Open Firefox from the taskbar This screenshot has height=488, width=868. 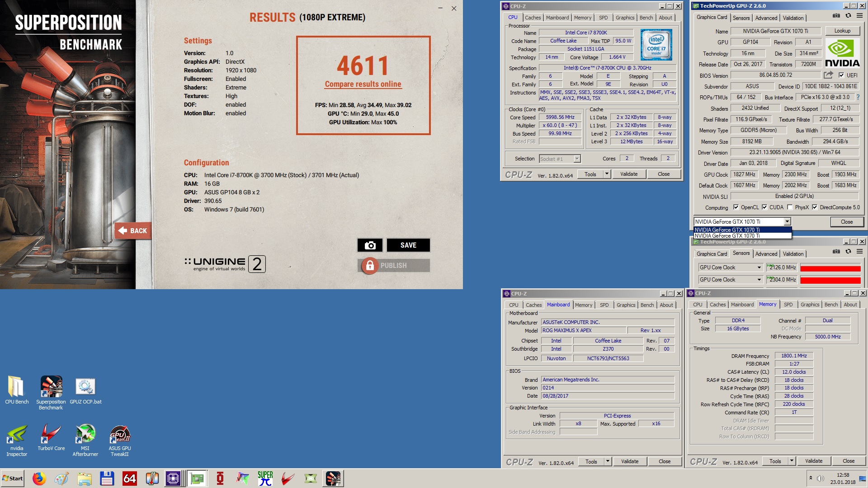pyautogui.click(x=39, y=478)
